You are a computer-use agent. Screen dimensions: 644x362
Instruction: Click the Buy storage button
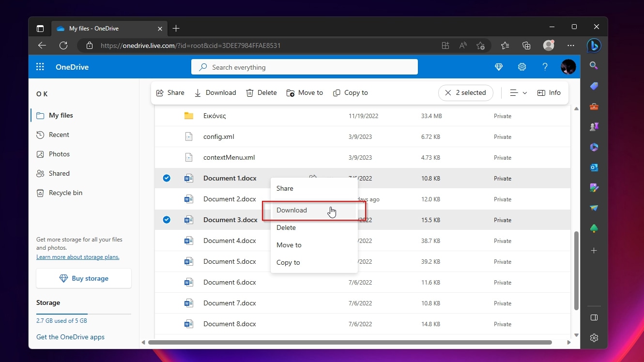[x=84, y=278]
